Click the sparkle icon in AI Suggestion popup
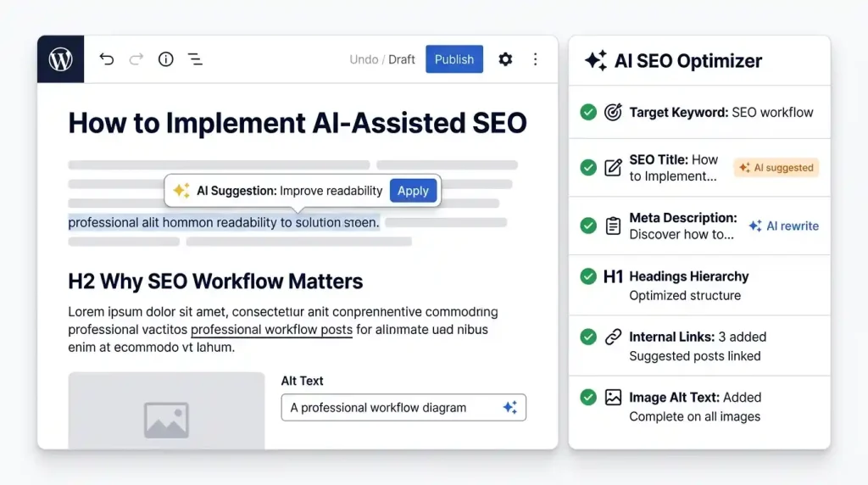Viewport: 868px width, 485px height. (x=181, y=191)
